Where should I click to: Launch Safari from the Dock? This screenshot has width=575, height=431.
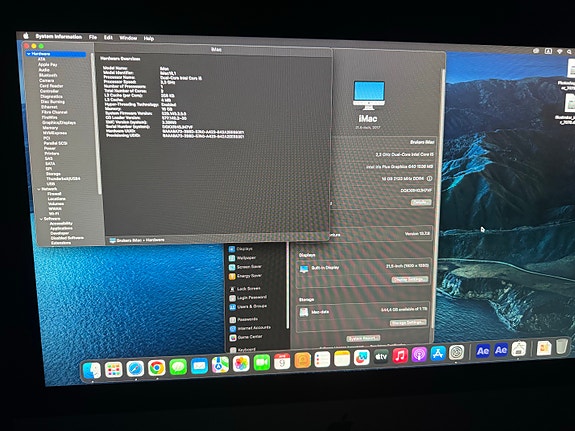click(x=135, y=368)
